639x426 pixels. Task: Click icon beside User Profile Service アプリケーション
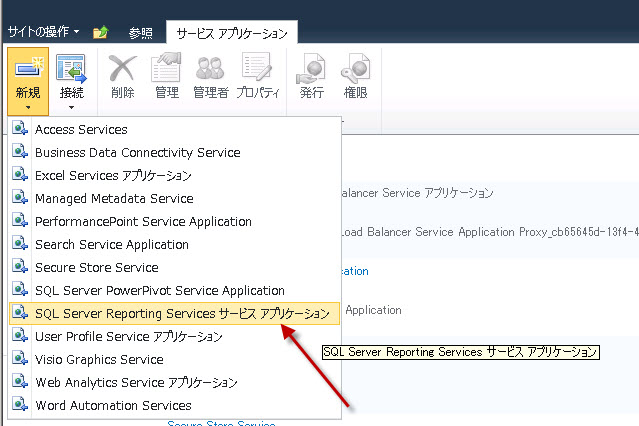coord(20,336)
